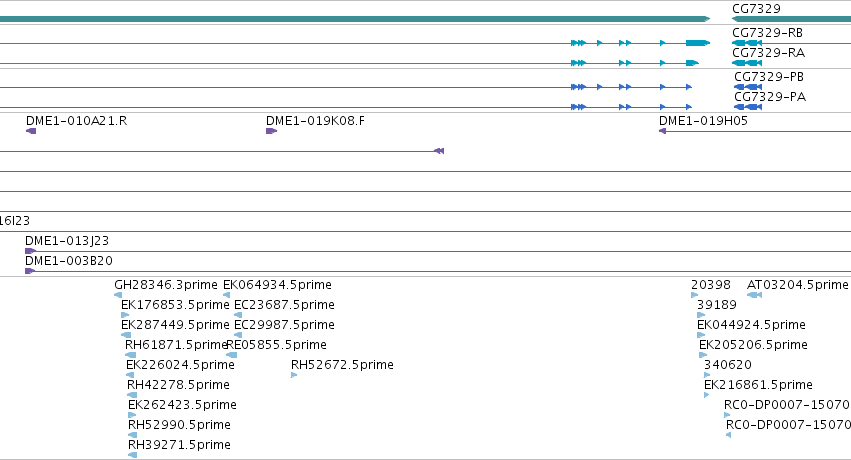The image size is (851, 460).
Task: Click the CG7329 gene label
Action: tap(756, 9)
